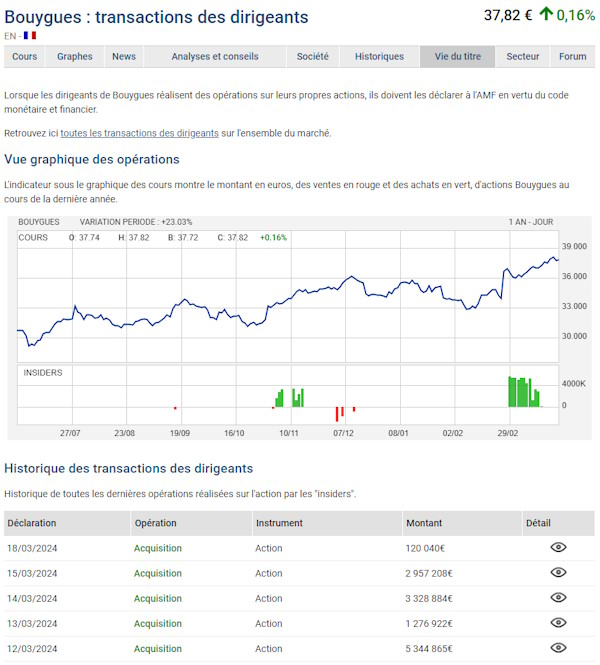
Task: Click 'Historique des transactions des dirigeants' heading
Action: [128, 468]
